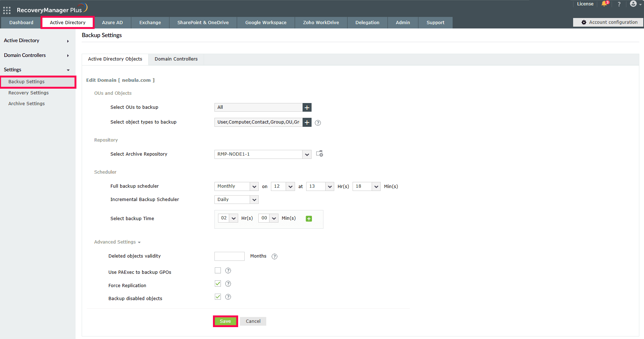This screenshot has width=644, height=339.
Task: Enable Use PAExec to backup GPOs checkbox
Action: pos(218,270)
